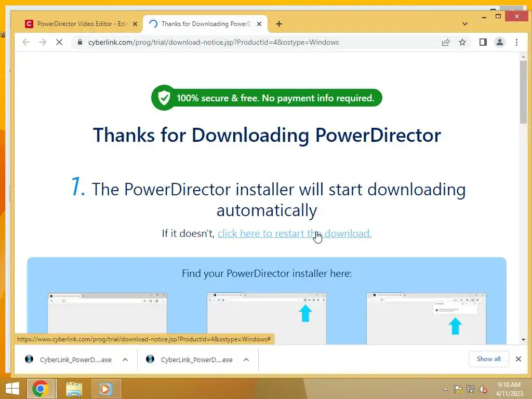Bookmark this page with star
The height and width of the screenshot is (399, 532).
point(462,42)
